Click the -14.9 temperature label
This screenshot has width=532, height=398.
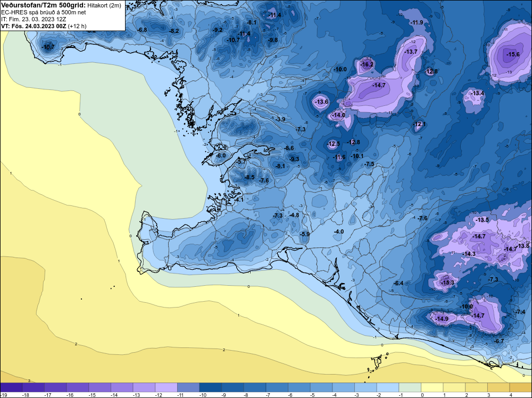(x=442, y=319)
